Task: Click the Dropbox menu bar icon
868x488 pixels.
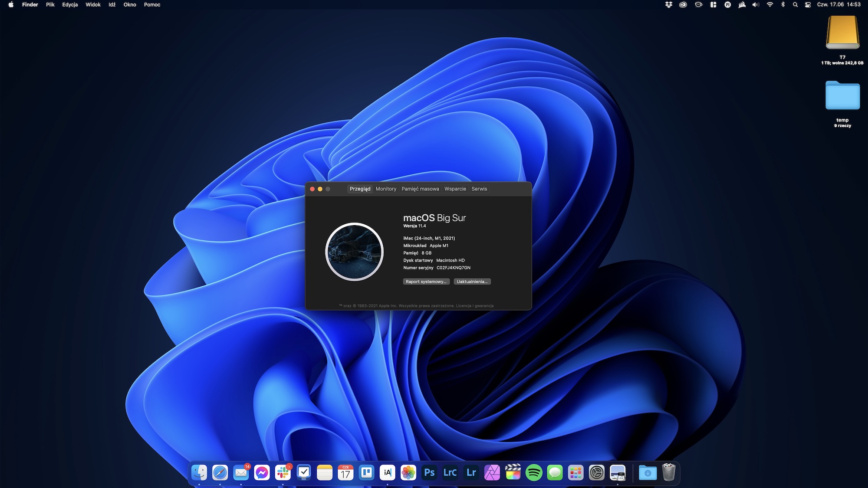Action: [x=669, y=5]
